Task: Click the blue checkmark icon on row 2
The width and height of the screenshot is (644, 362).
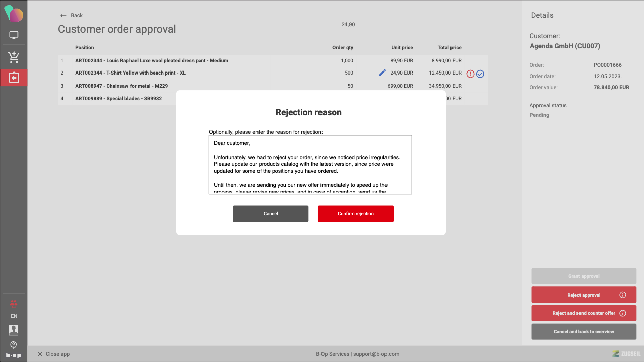Action: point(480,74)
